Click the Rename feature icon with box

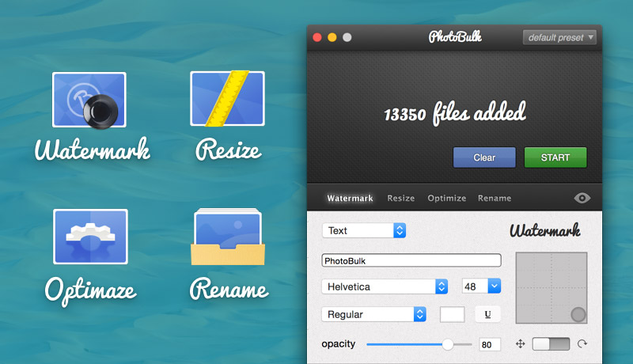[228, 237]
